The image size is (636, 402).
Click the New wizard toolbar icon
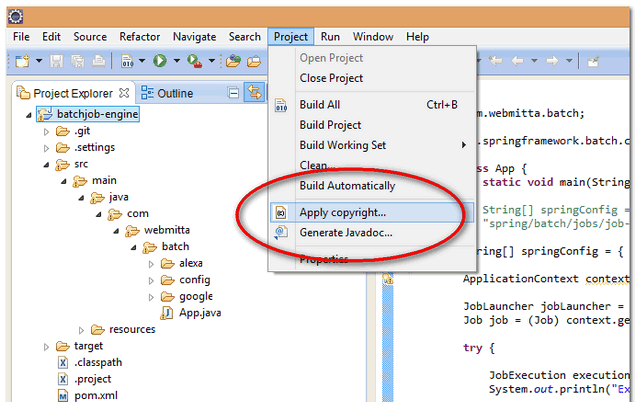[x=22, y=61]
